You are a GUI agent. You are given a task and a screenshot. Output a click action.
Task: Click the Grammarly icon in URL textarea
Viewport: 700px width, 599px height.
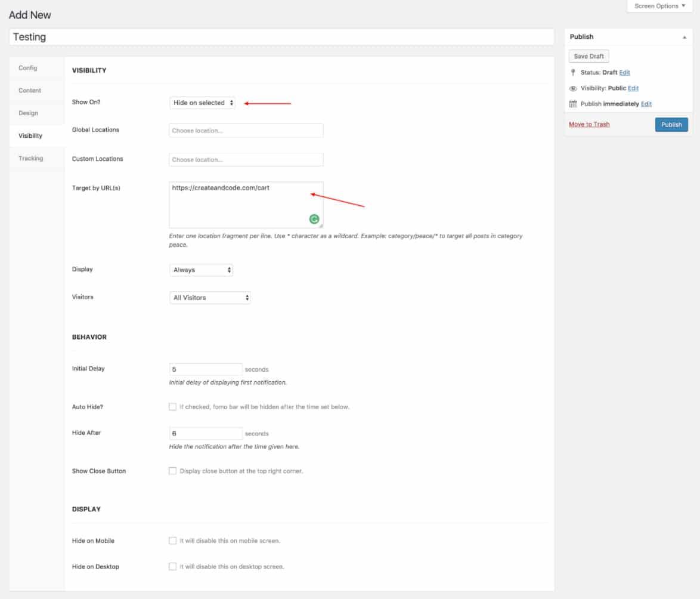click(x=314, y=219)
